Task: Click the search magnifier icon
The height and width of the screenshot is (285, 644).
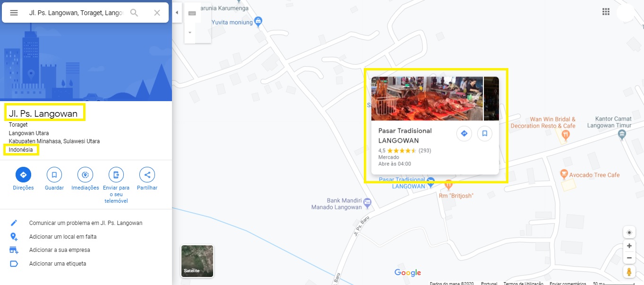Action: click(x=134, y=13)
